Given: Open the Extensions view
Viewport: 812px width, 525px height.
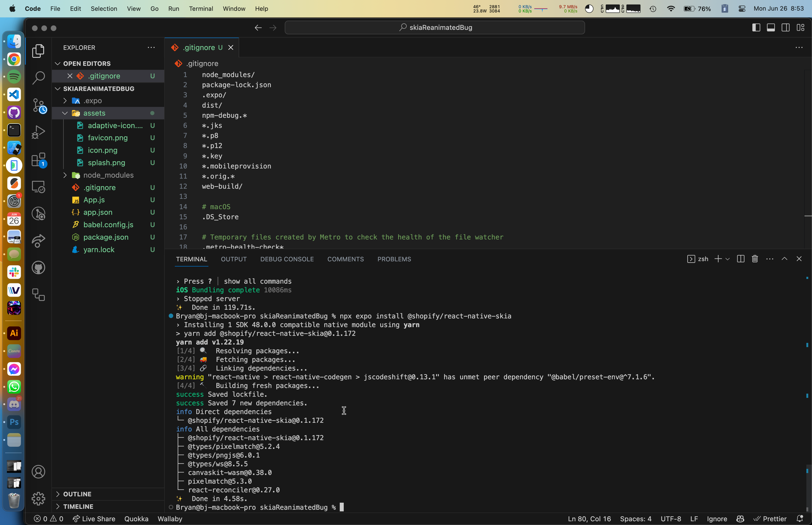Looking at the screenshot, I should click(38, 160).
